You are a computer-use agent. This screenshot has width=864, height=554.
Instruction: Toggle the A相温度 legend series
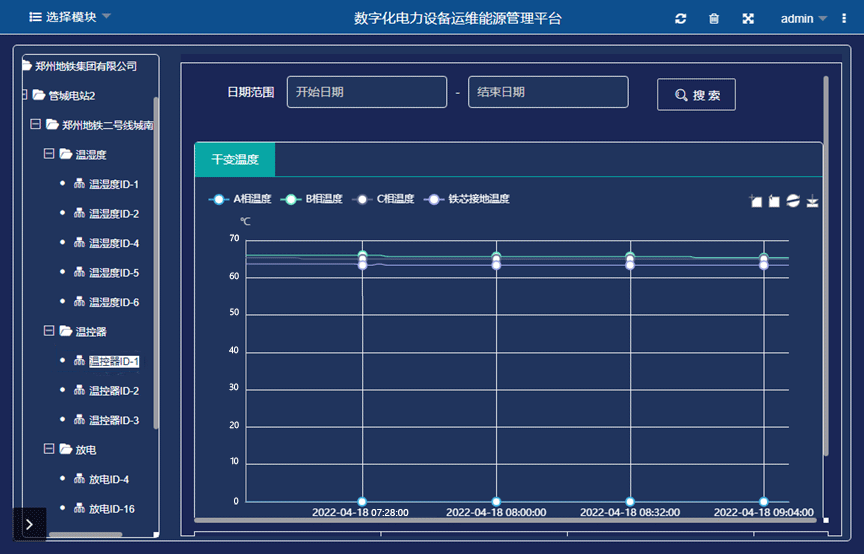pyautogui.click(x=240, y=199)
